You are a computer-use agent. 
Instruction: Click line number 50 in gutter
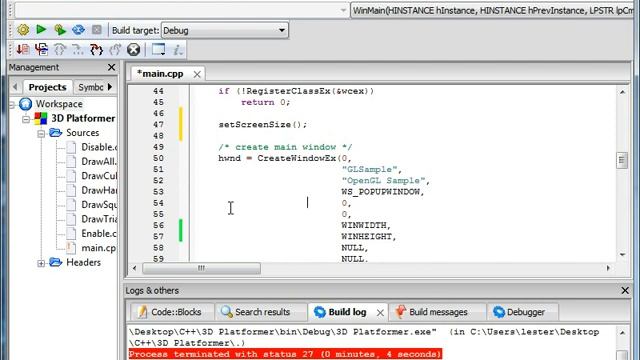click(158, 158)
